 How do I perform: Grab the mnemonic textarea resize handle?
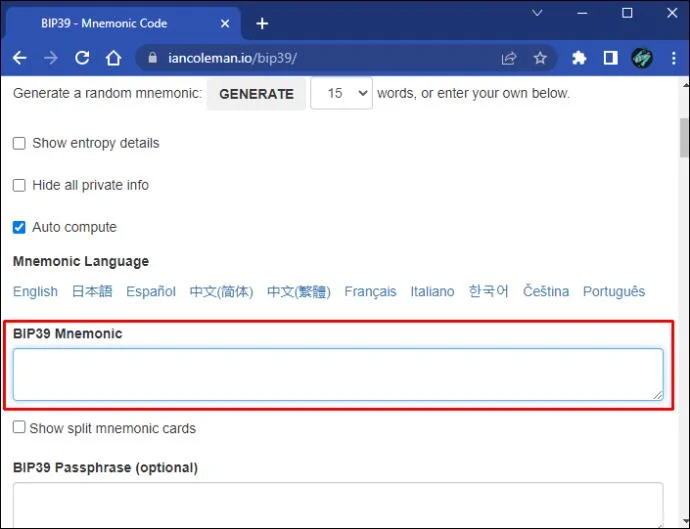click(658, 395)
